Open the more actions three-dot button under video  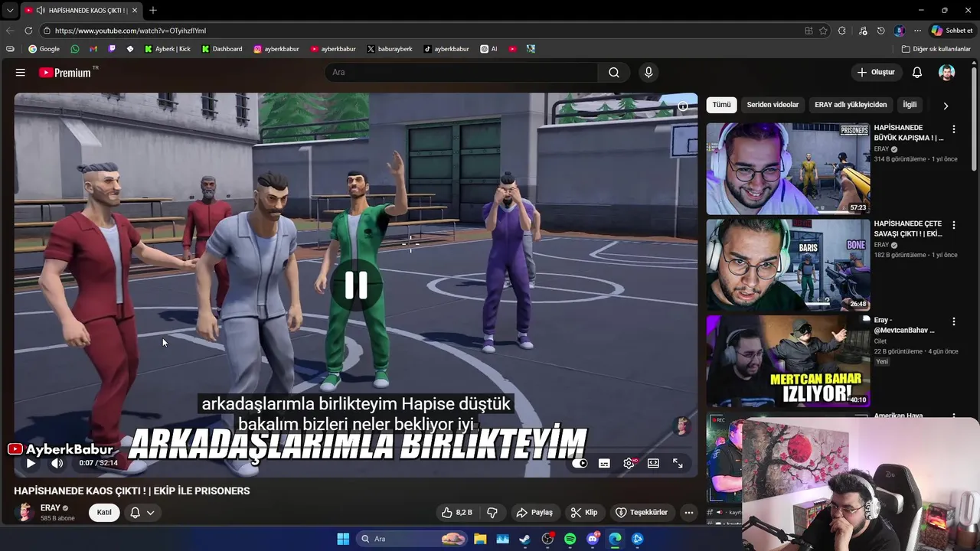point(689,513)
